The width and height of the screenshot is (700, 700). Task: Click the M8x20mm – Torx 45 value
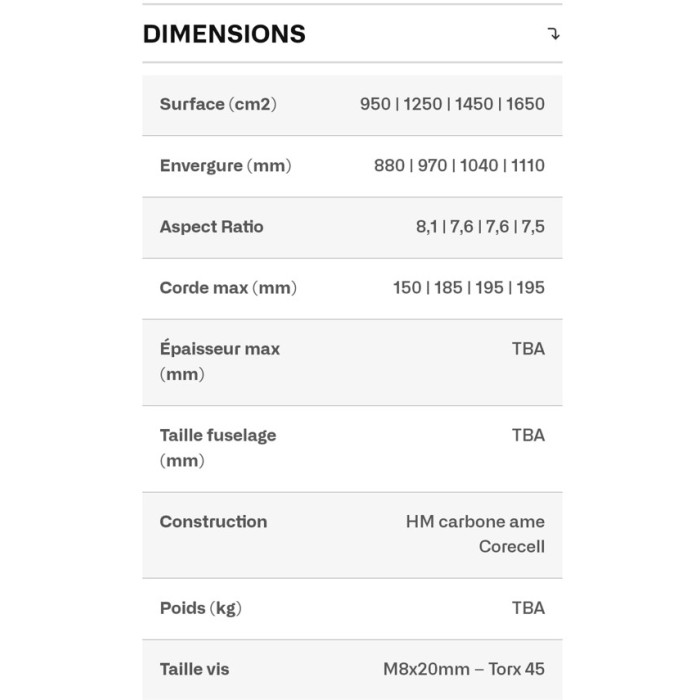[463, 669]
